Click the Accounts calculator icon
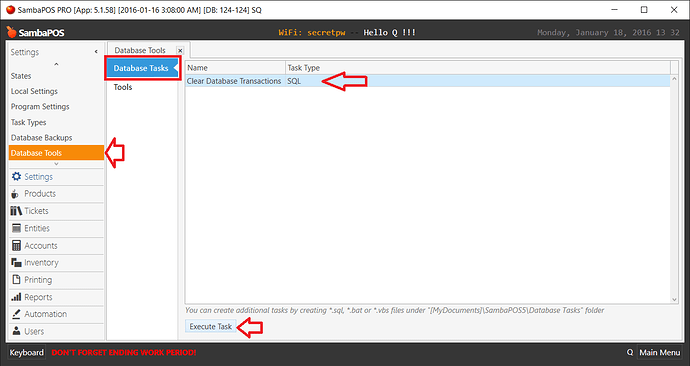This screenshot has width=690, height=366. [16, 245]
